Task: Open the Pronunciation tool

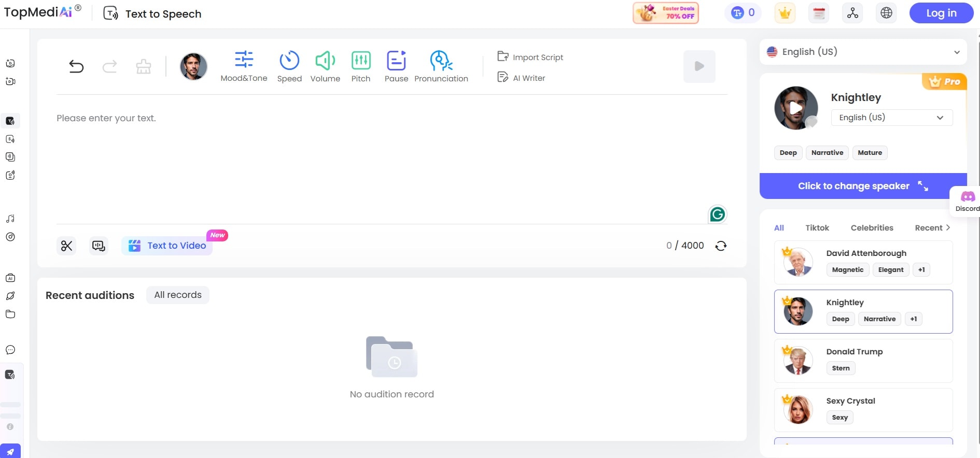Action: (441, 66)
